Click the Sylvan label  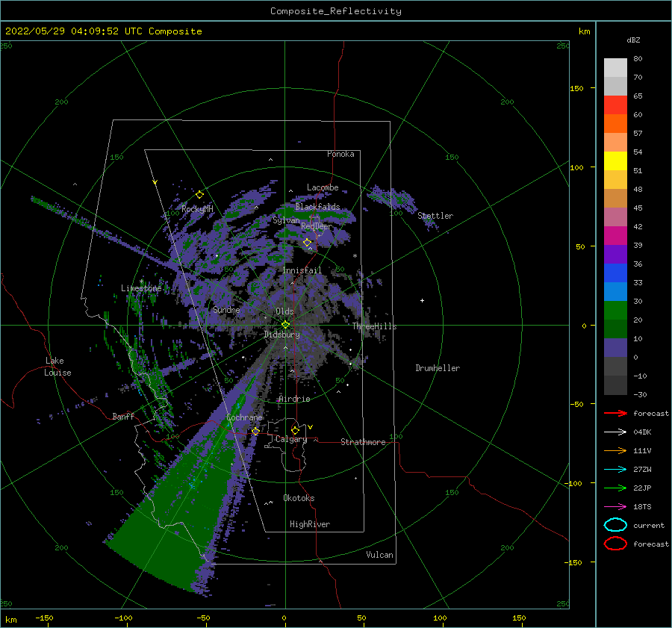[286, 220]
